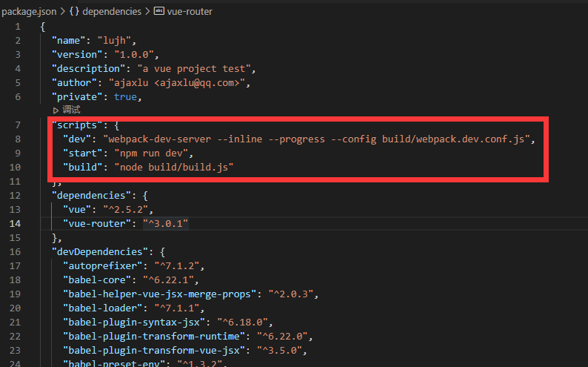Click line number 12
Viewport: 588px width, 367px height.
pos(15,196)
